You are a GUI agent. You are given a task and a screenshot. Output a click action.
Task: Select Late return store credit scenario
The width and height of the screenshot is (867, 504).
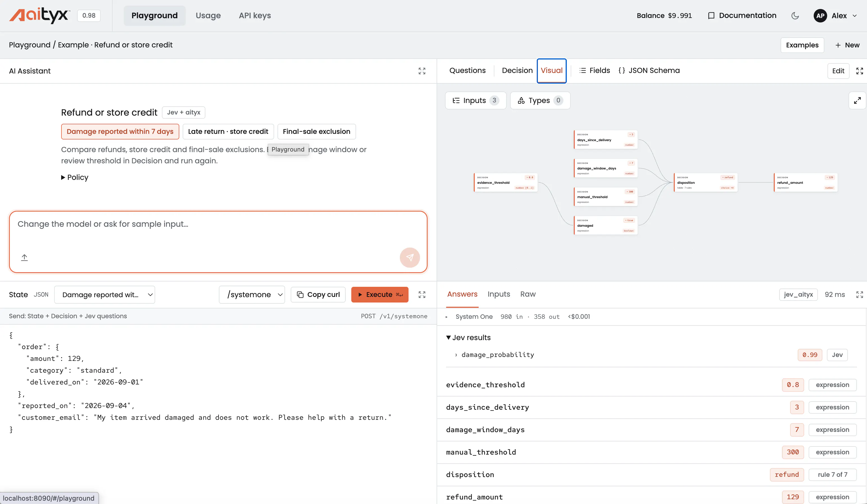(228, 131)
